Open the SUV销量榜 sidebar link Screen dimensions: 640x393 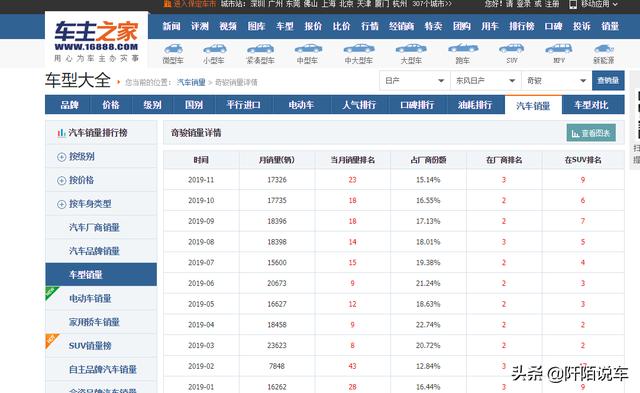[x=90, y=346]
